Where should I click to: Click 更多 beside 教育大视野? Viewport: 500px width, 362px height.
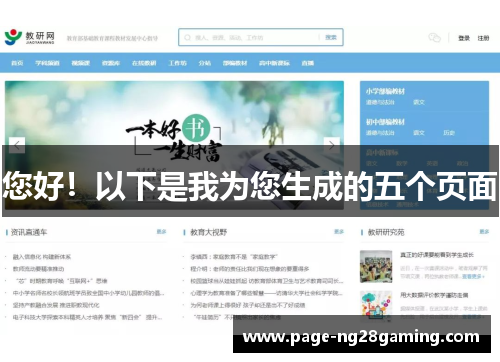click(x=339, y=232)
